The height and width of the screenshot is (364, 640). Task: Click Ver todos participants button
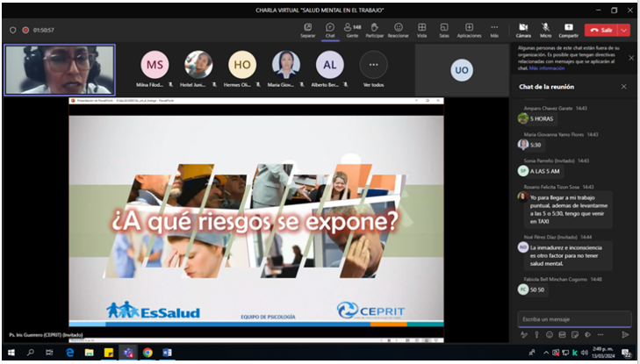pos(373,69)
